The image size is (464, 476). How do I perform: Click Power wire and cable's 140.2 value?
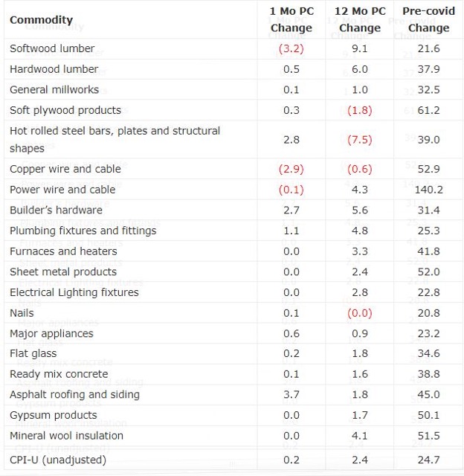tap(429, 190)
